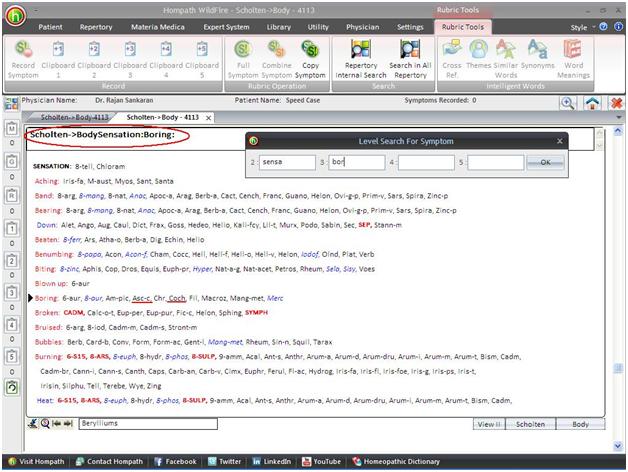Click the home icon in the info bar
The width and height of the screenshot is (628, 472).
[592, 103]
